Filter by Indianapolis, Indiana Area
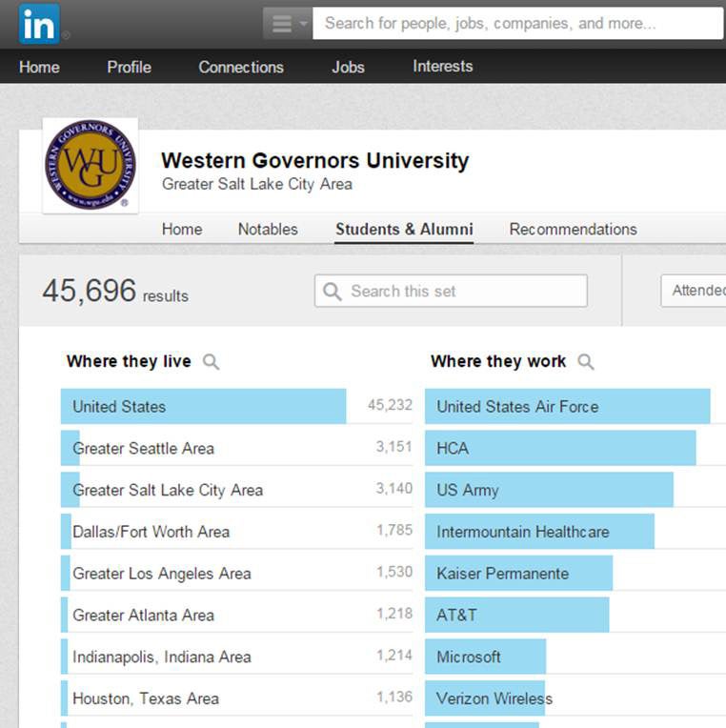This screenshot has width=726, height=728. pos(236,657)
